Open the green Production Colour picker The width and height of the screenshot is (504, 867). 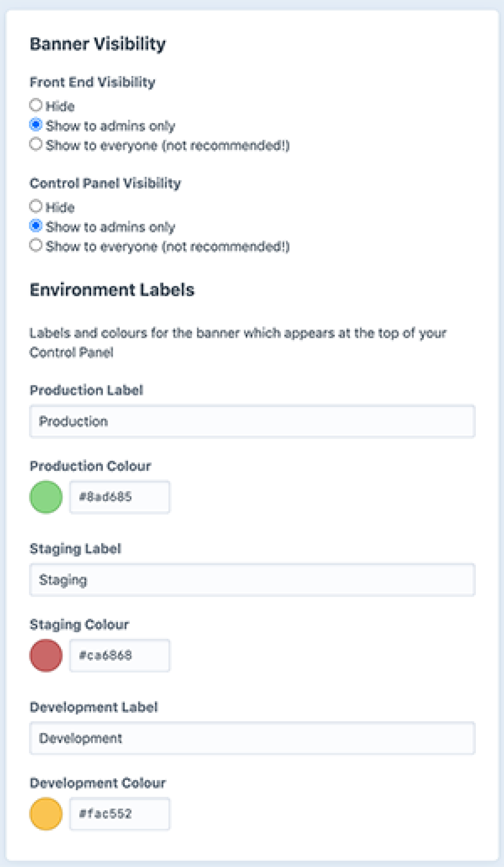46,496
